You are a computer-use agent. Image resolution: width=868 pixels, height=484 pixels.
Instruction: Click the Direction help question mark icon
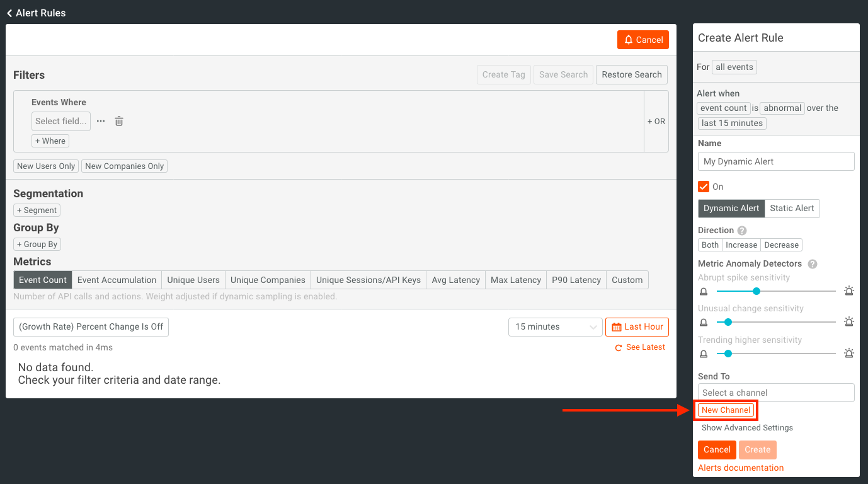click(x=742, y=231)
